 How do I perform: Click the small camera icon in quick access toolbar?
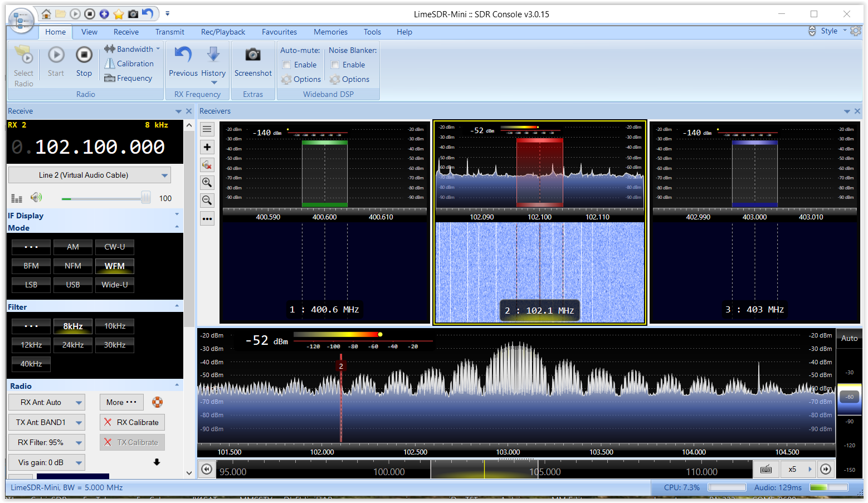[x=133, y=14]
